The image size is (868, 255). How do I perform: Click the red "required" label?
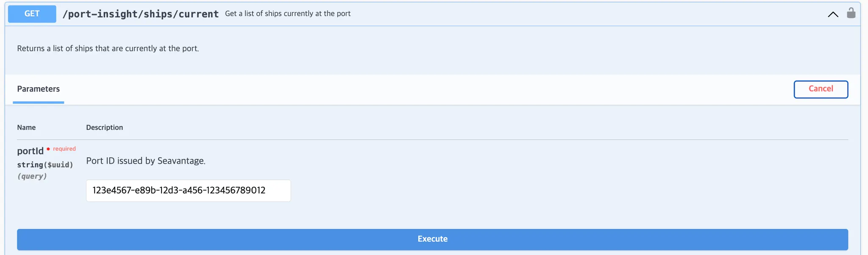coord(64,149)
